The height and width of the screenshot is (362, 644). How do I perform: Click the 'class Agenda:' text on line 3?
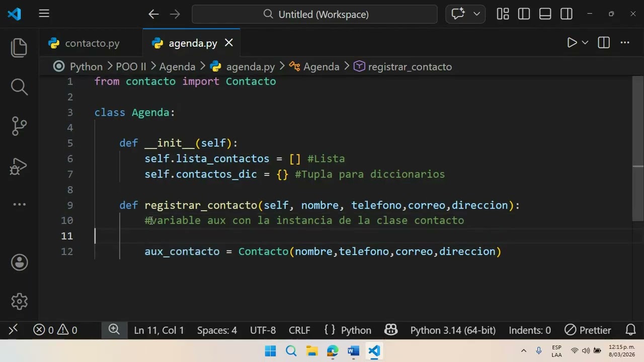click(135, 113)
